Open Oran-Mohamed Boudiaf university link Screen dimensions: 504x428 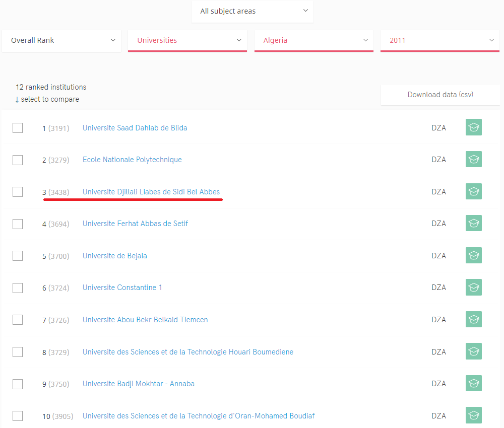(x=199, y=416)
